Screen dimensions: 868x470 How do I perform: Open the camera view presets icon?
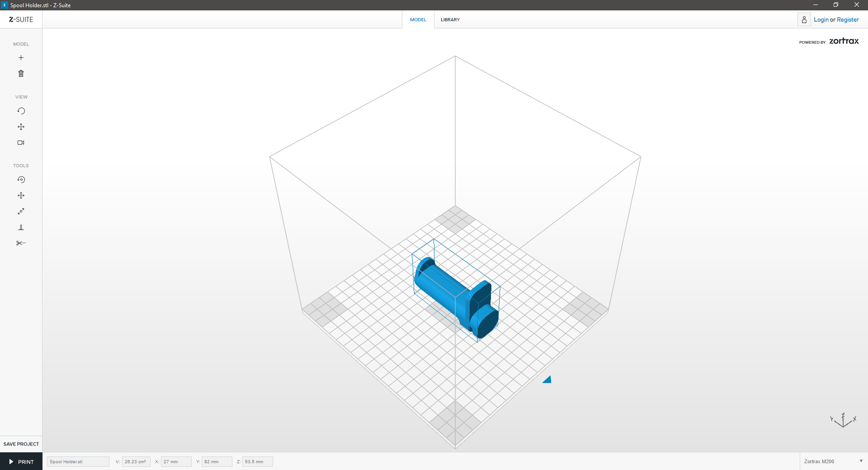click(x=21, y=143)
